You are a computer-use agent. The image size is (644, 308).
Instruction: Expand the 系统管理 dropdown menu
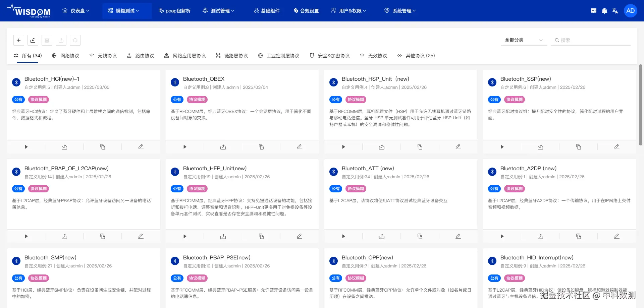pyautogui.click(x=400, y=11)
